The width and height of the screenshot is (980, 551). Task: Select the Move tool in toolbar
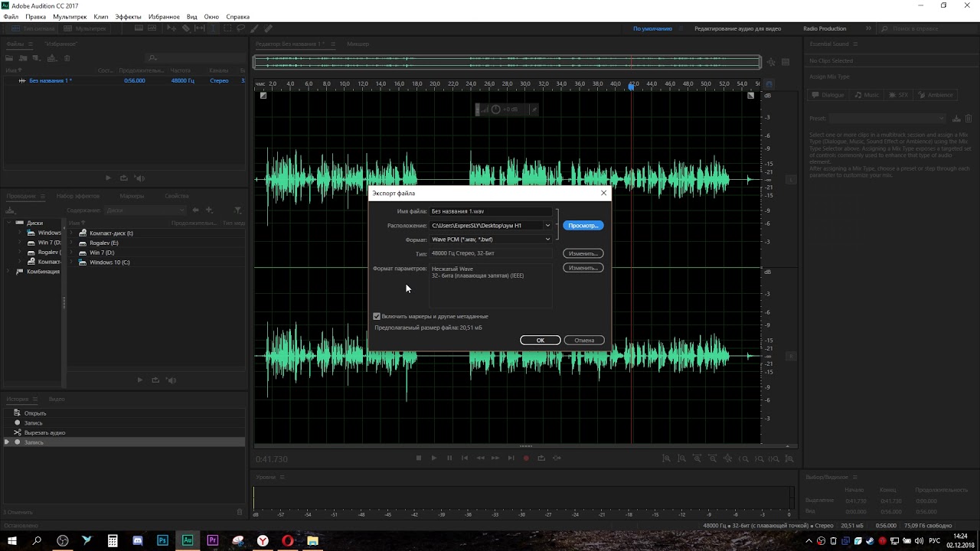[171, 28]
